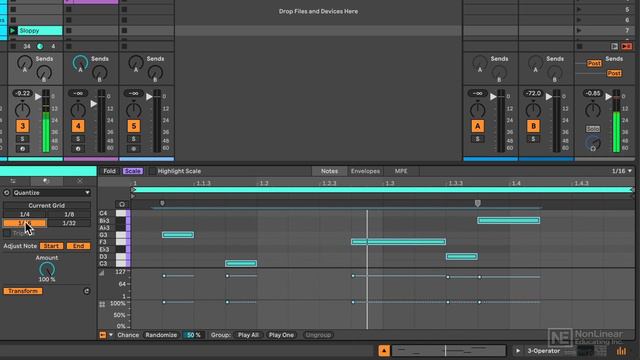Click the chance lane dice icon

click(x=102, y=304)
